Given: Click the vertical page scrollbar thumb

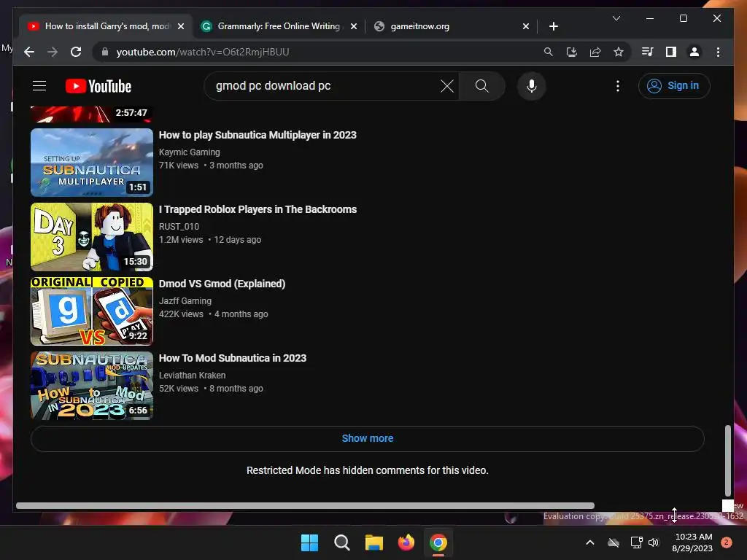Looking at the screenshot, I should click(727, 461).
